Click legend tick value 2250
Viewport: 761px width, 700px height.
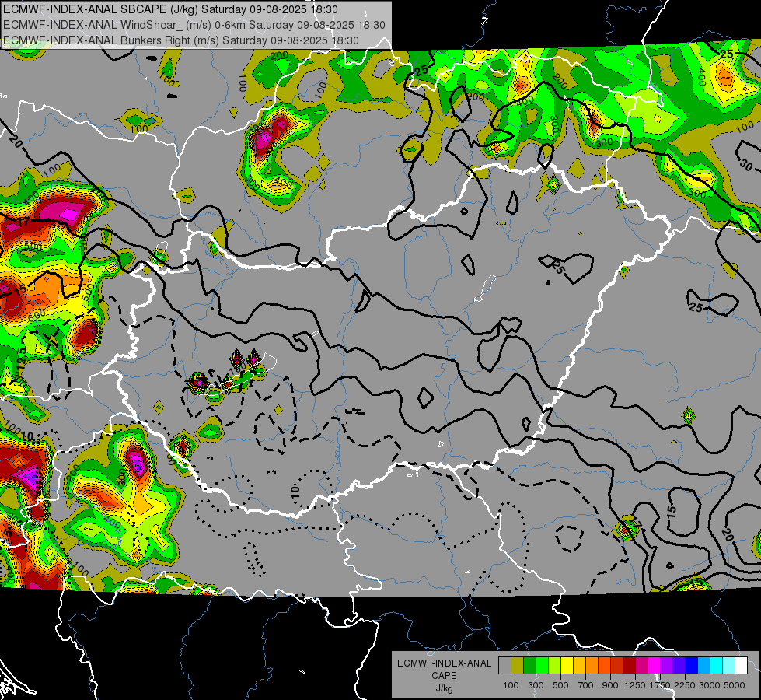click(x=684, y=685)
